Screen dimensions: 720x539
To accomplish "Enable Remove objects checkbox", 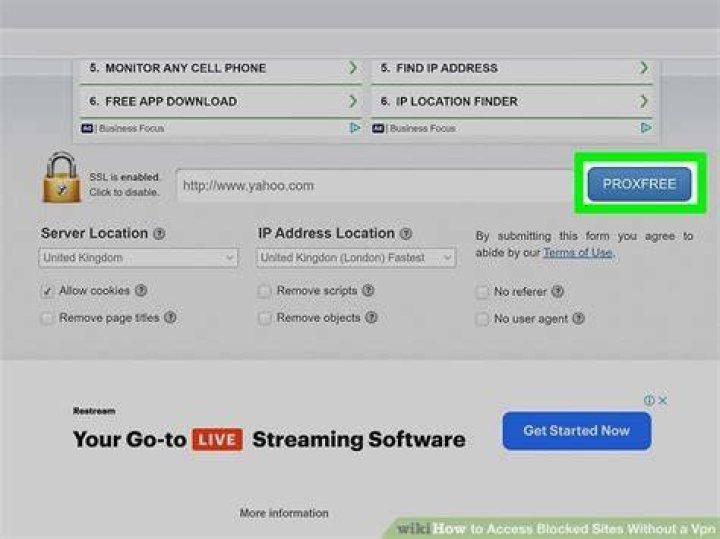I will [264, 318].
